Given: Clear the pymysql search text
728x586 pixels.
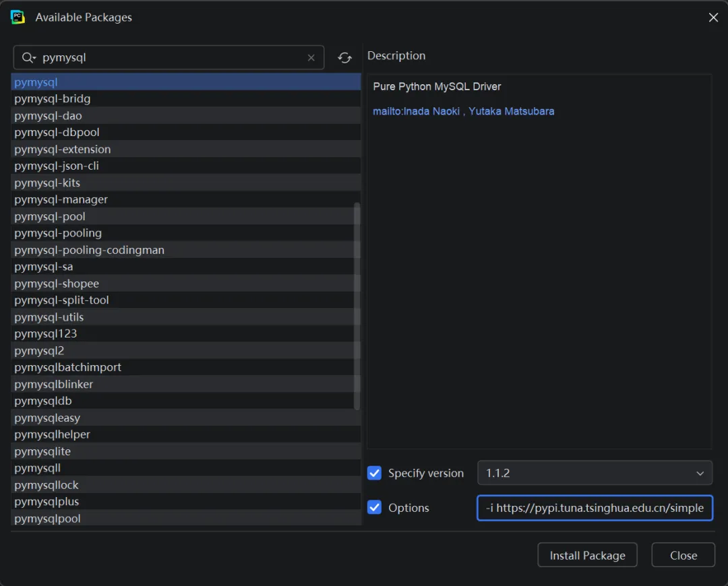Looking at the screenshot, I should click(x=311, y=58).
